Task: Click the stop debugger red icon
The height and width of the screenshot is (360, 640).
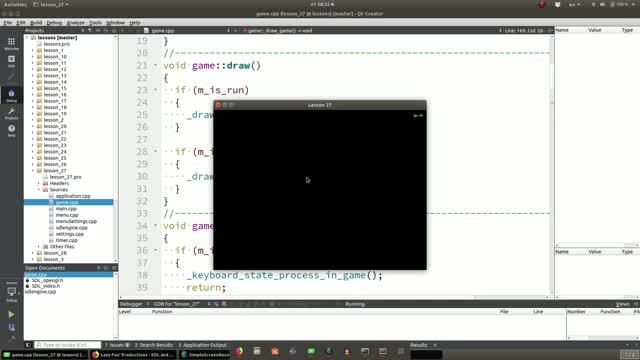Action: [x=224, y=304]
